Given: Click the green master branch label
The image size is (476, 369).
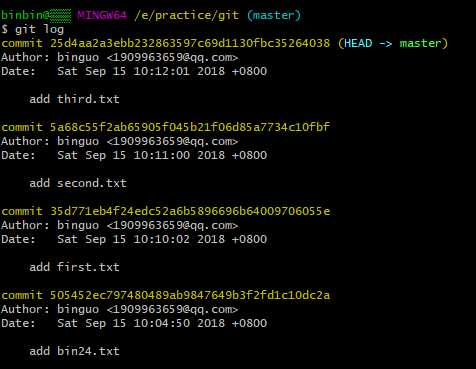Looking at the screenshot, I should click(421, 43).
